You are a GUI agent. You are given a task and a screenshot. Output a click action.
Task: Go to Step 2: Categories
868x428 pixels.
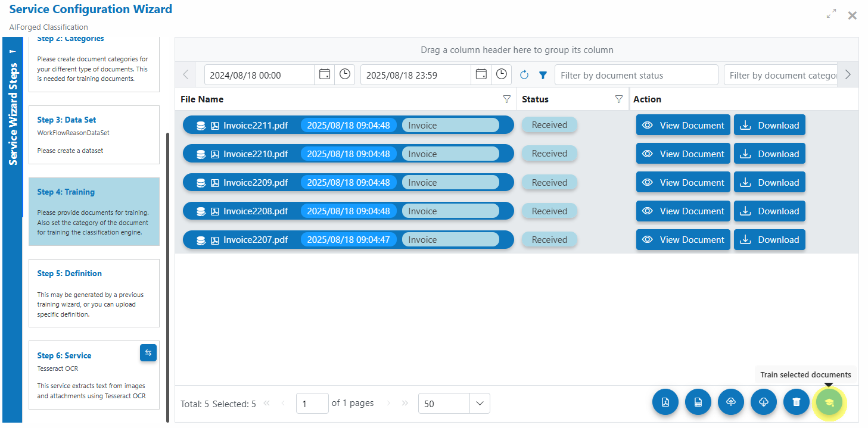tap(94, 64)
